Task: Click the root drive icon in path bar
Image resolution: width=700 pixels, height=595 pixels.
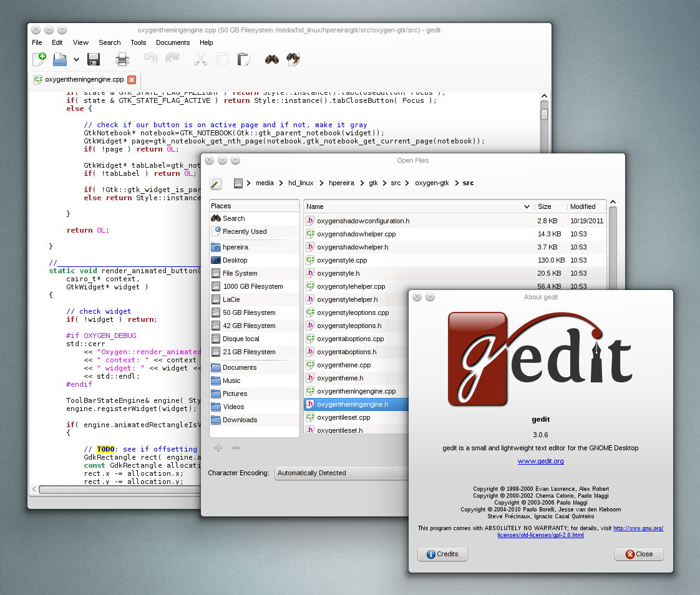Action: pyautogui.click(x=238, y=183)
